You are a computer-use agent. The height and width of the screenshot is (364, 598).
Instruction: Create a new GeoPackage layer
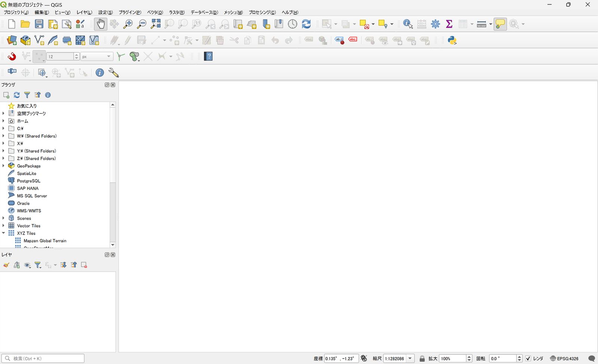(25, 40)
